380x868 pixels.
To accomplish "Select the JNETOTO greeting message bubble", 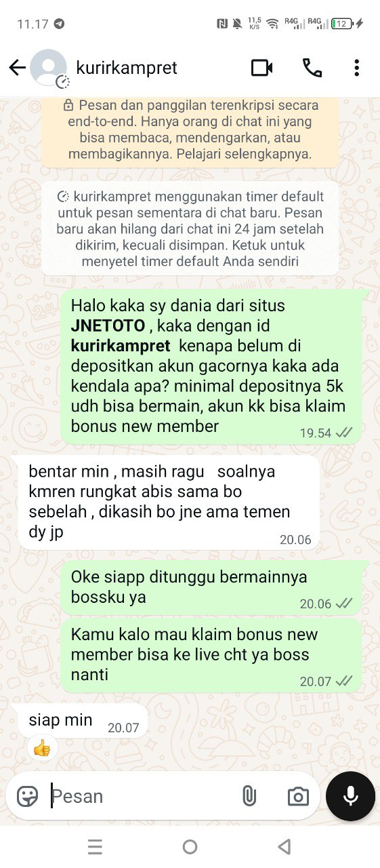I will pos(212,366).
